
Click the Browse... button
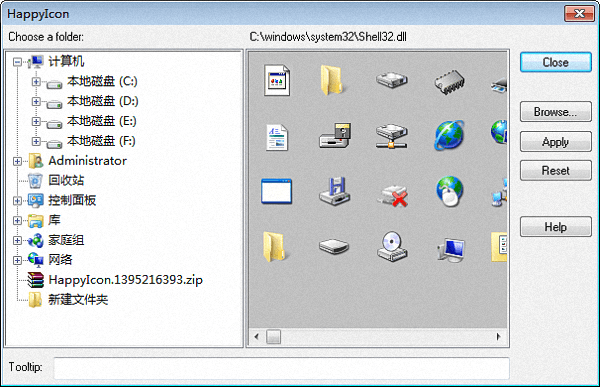tap(556, 112)
